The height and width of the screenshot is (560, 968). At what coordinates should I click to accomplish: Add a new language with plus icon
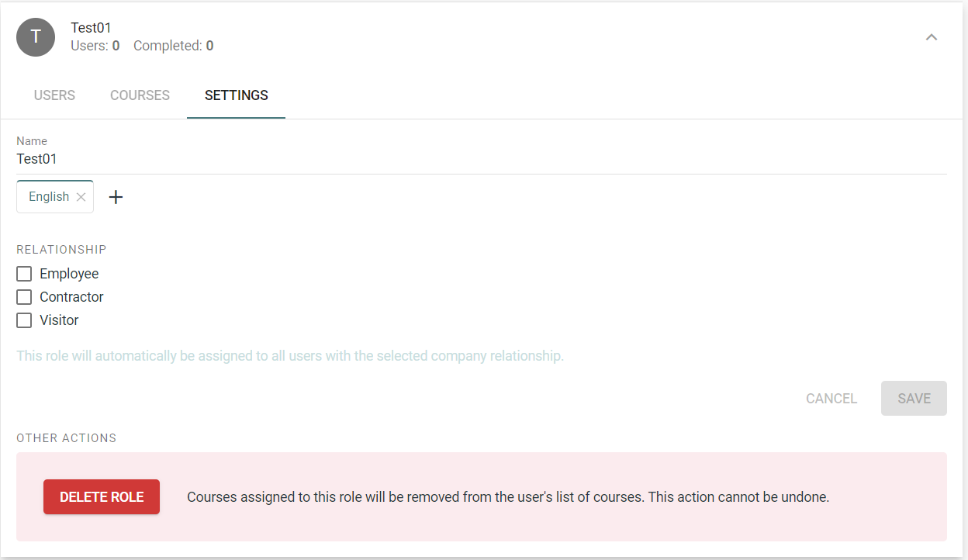[116, 197]
